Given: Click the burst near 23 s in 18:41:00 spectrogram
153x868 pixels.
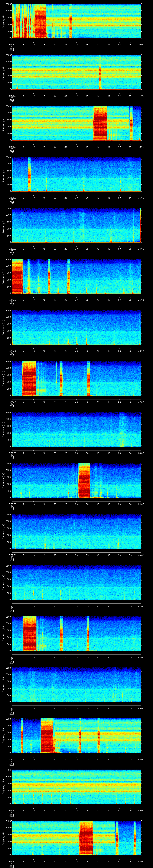Looking at the screenshot, I should point(61,633).
